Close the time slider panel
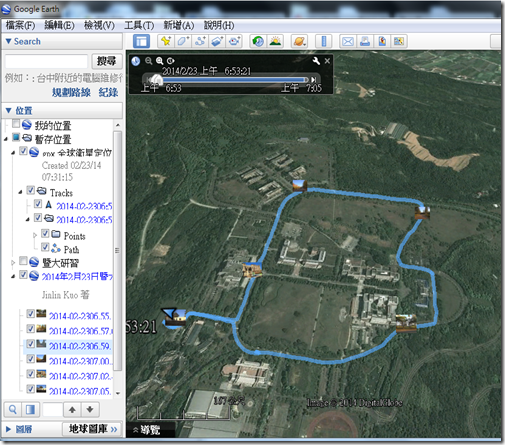 tap(327, 61)
